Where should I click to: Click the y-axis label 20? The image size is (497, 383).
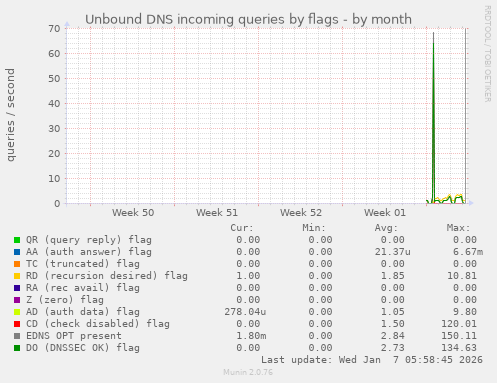point(54,154)
